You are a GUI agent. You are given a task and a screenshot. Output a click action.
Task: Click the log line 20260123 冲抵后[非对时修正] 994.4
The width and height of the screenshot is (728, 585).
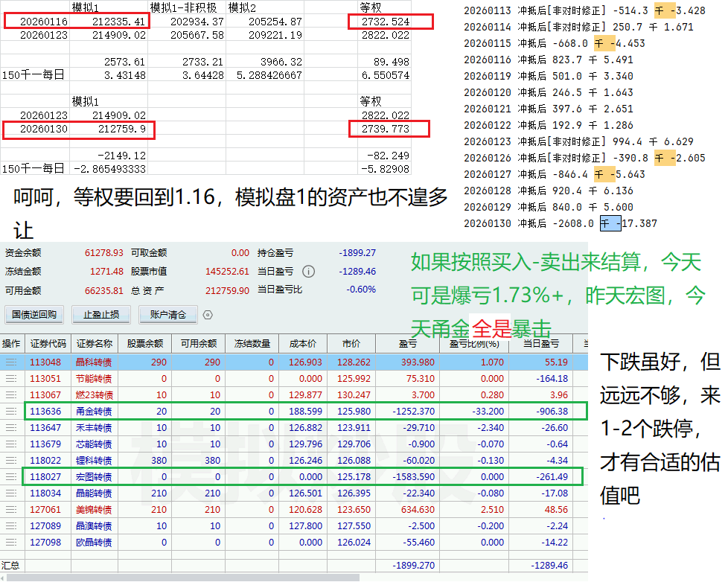click(x=578, y=141)
